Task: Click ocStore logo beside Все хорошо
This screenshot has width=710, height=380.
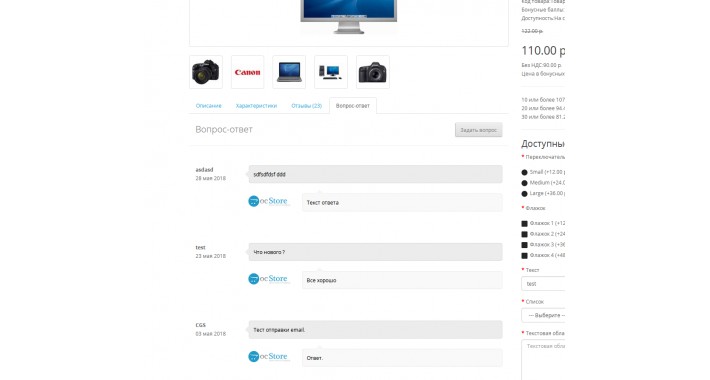Action: (269, 279)
